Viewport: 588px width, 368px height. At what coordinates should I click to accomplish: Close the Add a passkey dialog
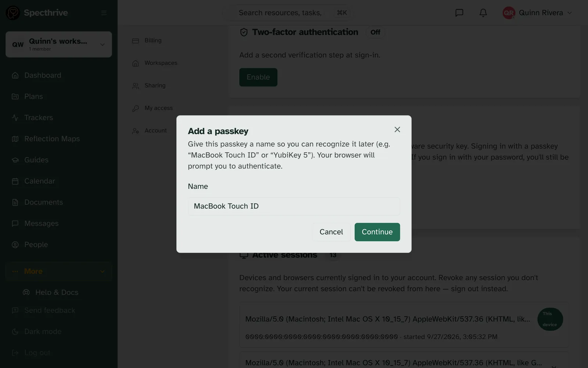397,130
